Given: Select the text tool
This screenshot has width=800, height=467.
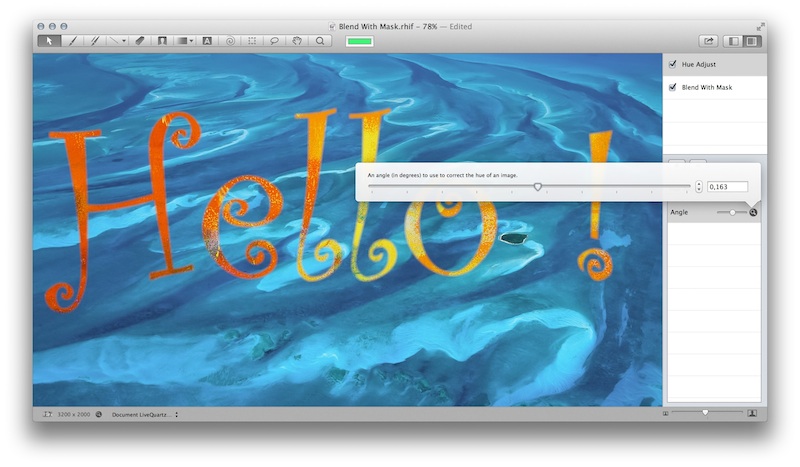Looking at the screenshot, I should [x=207, y=41].
